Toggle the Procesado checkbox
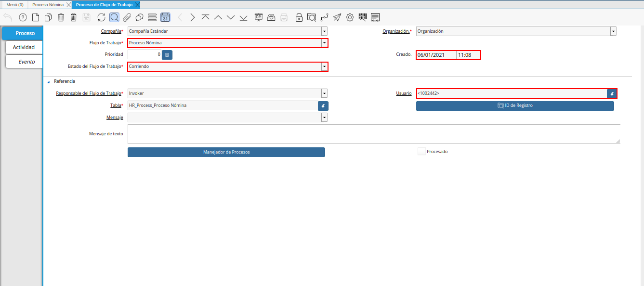 click(x=421, y=152)
